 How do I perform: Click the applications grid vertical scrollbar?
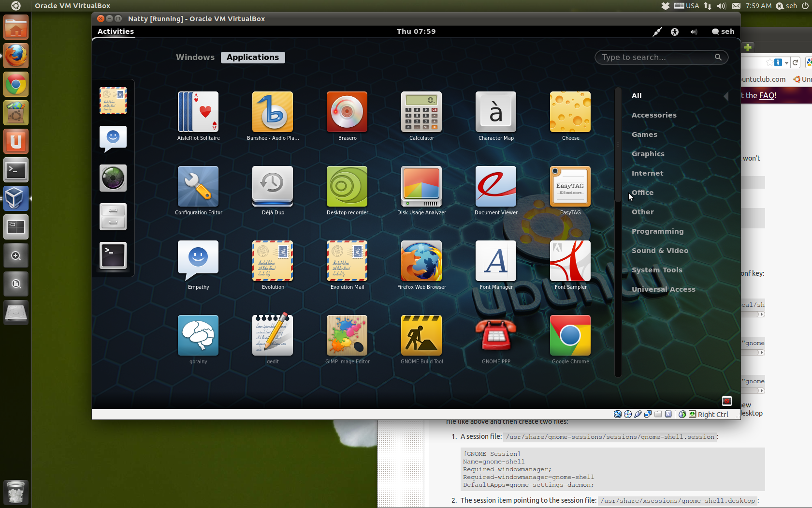tap(618, 145)
